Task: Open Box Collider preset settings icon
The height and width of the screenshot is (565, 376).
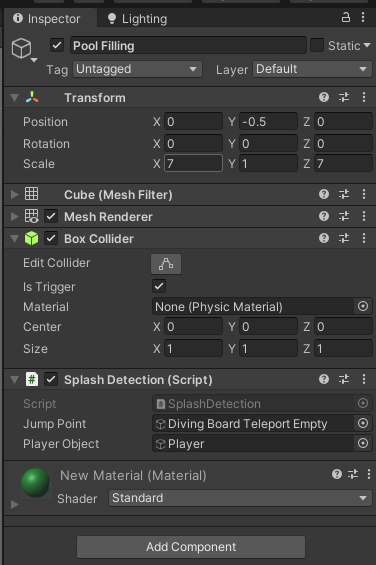Action: [344, 238]
